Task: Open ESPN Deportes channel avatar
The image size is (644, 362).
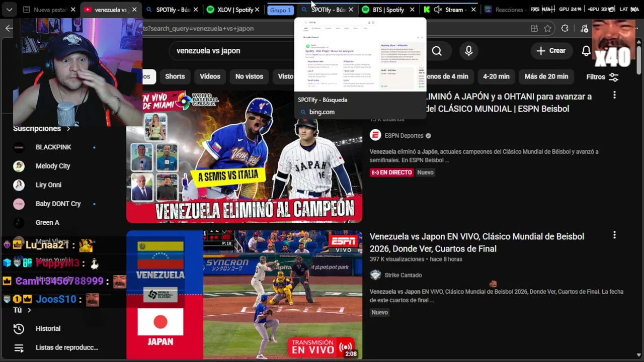Action: point(375,135)
